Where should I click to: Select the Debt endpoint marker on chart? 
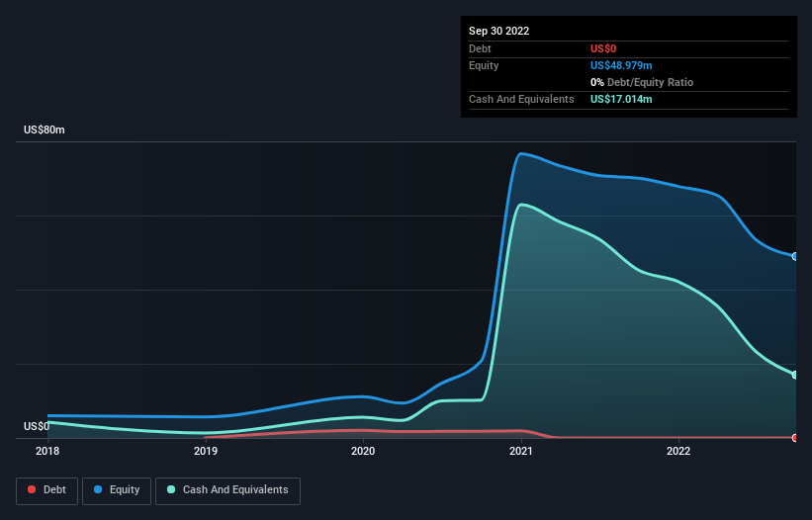click(x=795, y=438)
